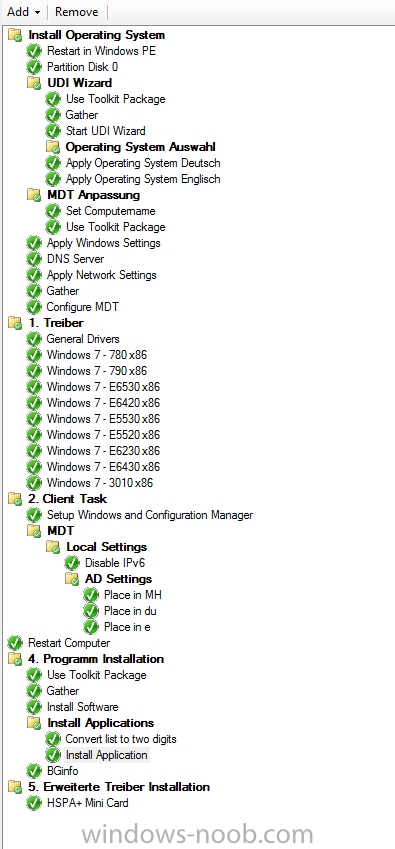
Task: Select the Install Application step
Action: point(107,755)
